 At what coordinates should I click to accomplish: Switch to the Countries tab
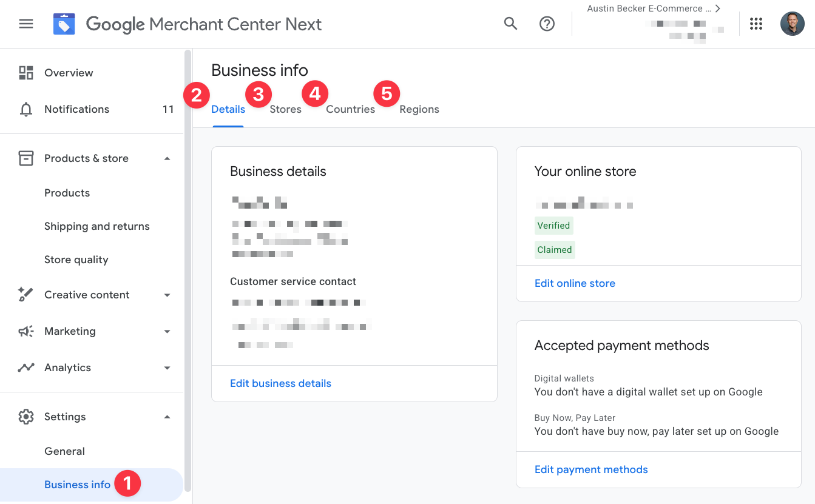click(350, 109)
